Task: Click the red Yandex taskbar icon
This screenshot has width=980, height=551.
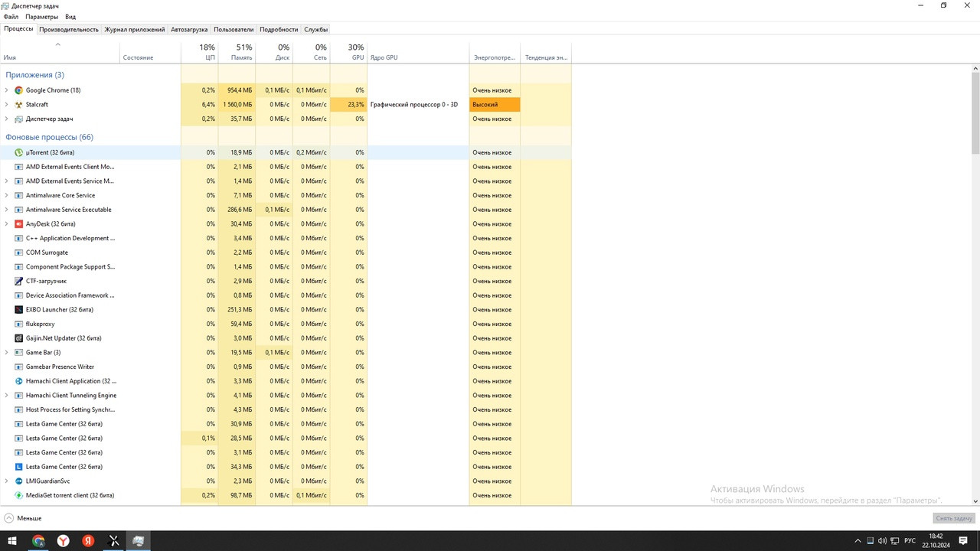Action: (x=88, y=541)
